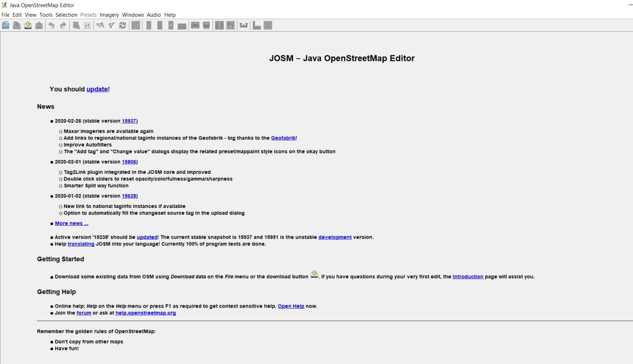
Task: Click the Undo arrow toolbar icon
Action: (x=51, y=25)
